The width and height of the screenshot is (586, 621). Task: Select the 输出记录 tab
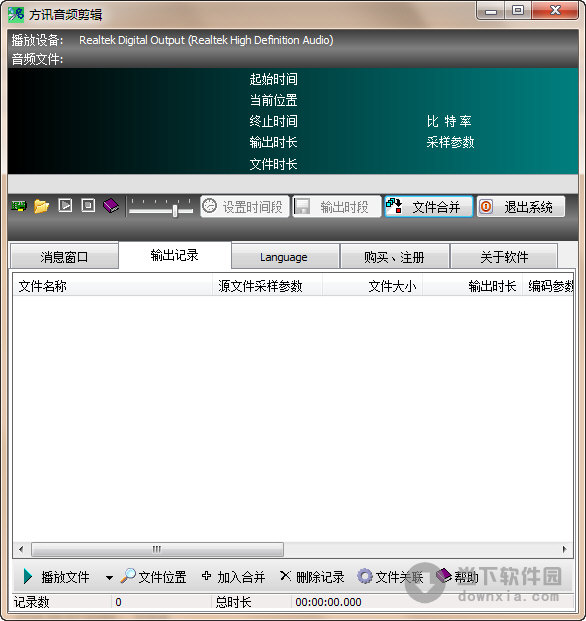click(175, 255)
